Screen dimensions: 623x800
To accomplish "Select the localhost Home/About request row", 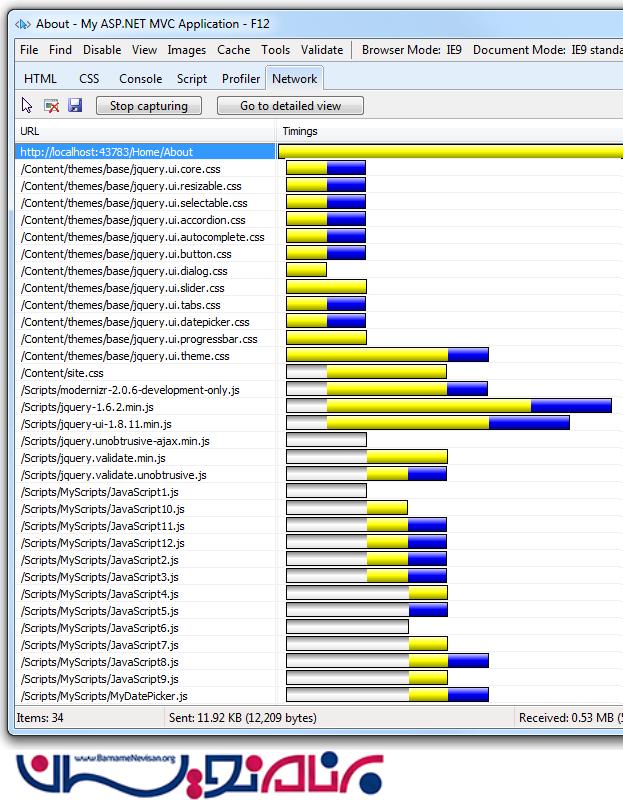I will pos(145,152).
